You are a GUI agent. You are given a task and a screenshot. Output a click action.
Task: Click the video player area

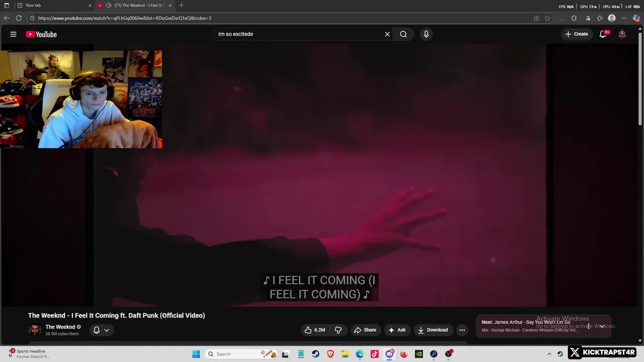point(319,175)
